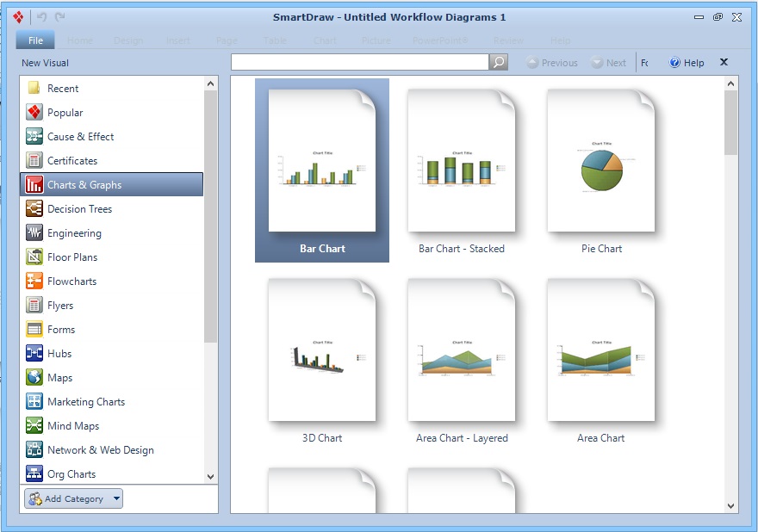The width and height of the screenshot is (758, 532).
Task: Click inside the template search field
Action: coord(359,63)
